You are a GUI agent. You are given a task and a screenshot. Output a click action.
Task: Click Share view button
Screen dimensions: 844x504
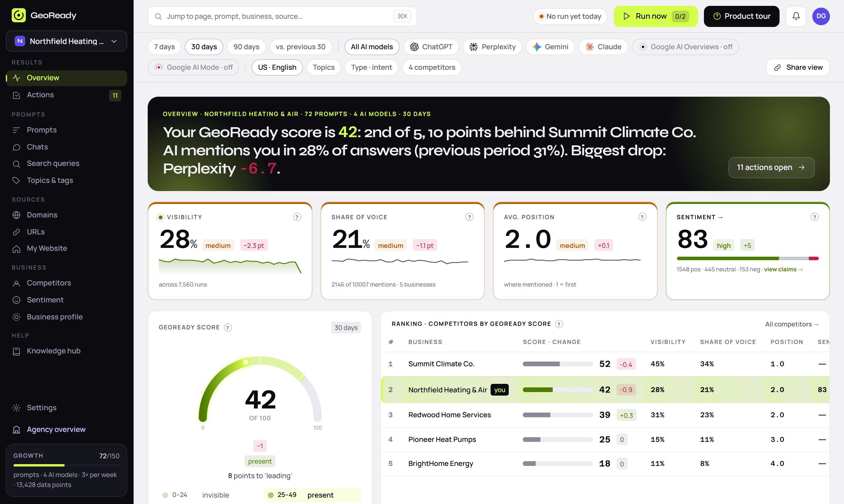click(797, 67)
